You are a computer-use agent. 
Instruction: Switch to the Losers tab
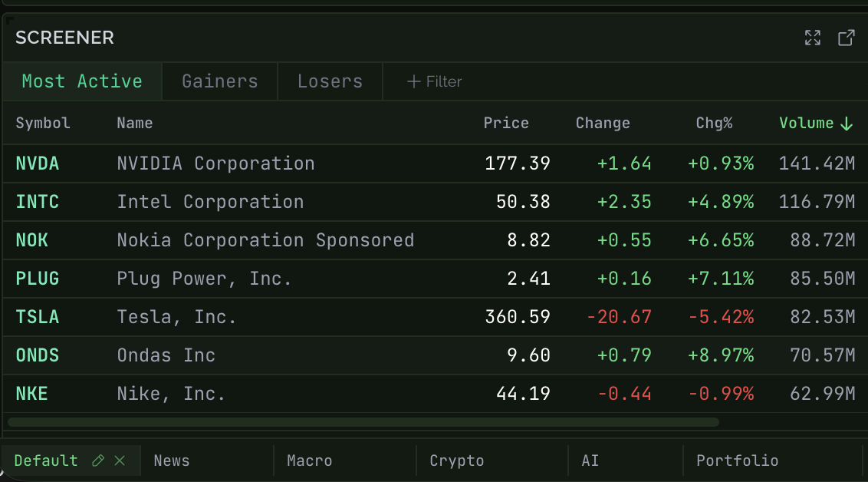pyautogui.click(x=330, y=81)
